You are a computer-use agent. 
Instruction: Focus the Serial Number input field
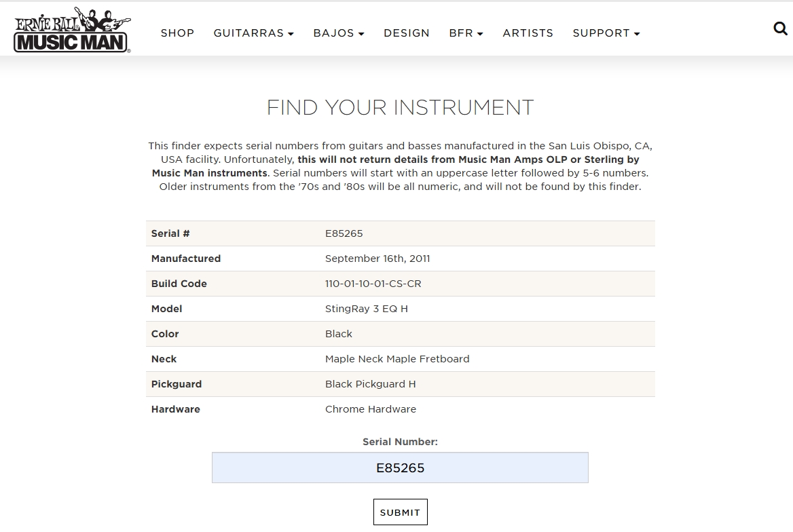[x=400, y=468]
